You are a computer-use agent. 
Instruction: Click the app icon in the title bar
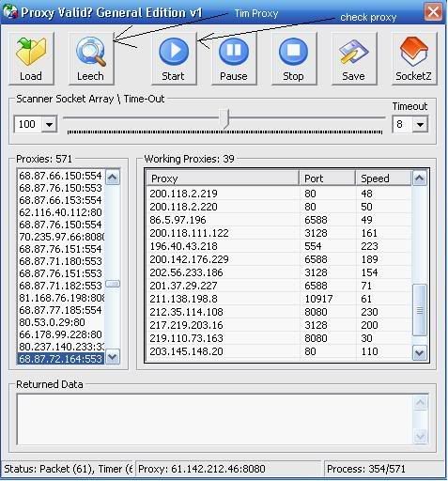click(x=10, y=12)
